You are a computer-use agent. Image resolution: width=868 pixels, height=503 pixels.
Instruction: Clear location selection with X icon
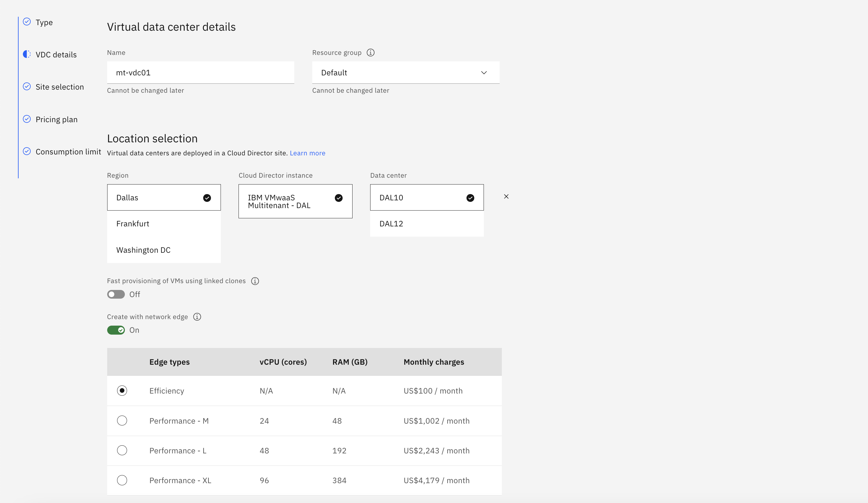[x=506, y=197]
